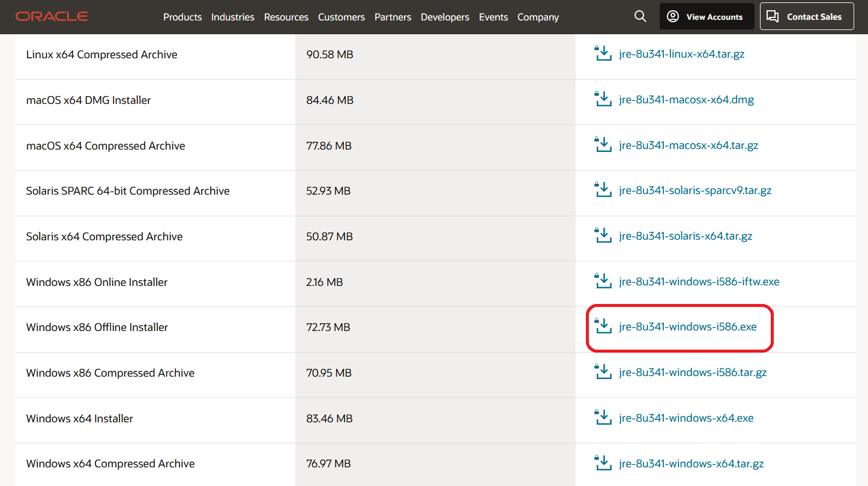Click download icon for Windows x86 Online Installer
The image size is (868, 486).
(x=602, y=281)
